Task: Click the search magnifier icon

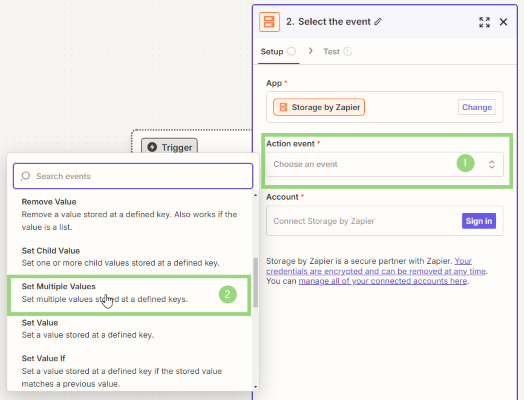Action: tap(25, 176)
